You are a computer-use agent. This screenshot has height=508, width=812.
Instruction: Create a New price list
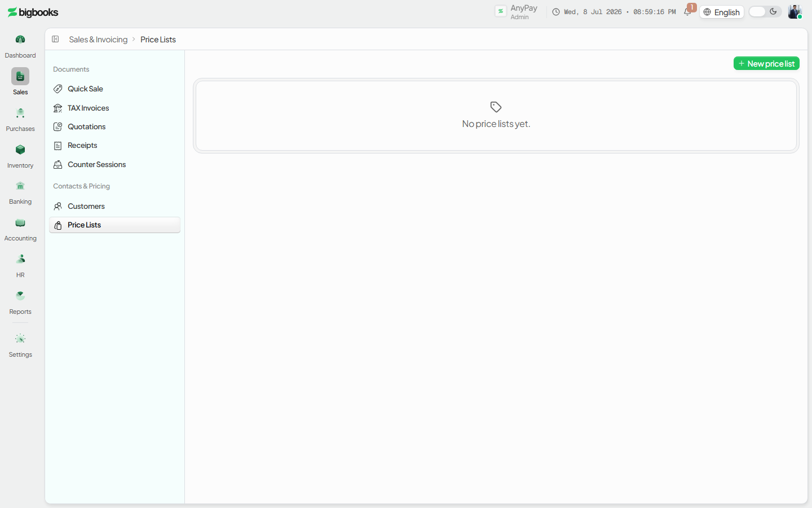[766, 64]
